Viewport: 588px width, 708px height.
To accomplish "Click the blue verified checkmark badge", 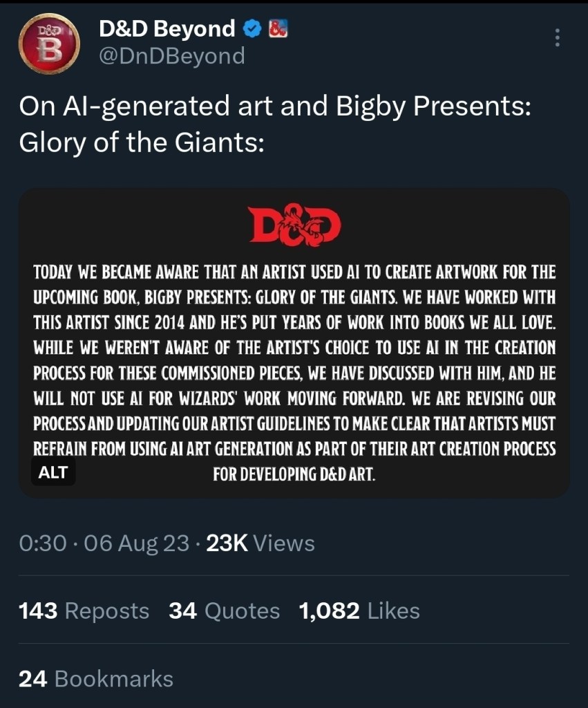I will pyautogui.click(x=252, y=28).
